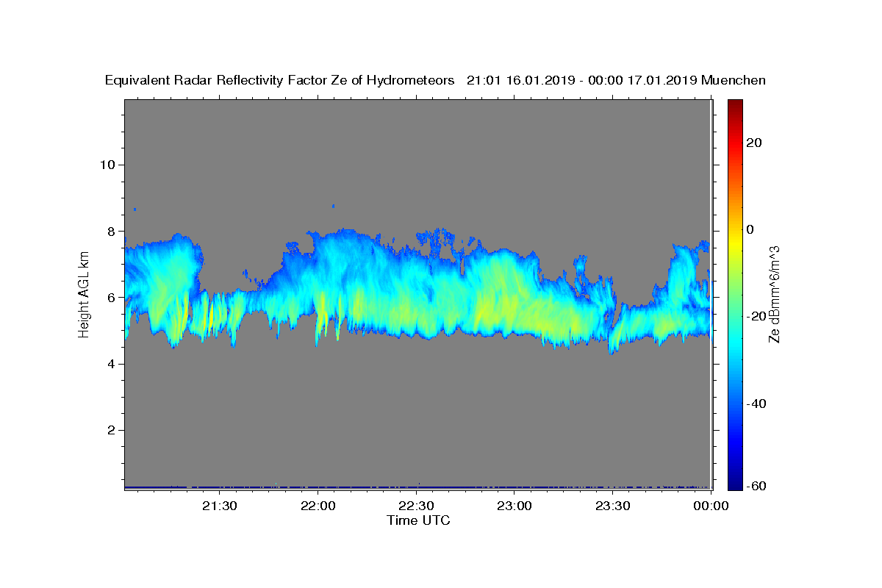882x588 pixels.
Task: Click the '23:00' time tick label
Action: pos(514,506)
